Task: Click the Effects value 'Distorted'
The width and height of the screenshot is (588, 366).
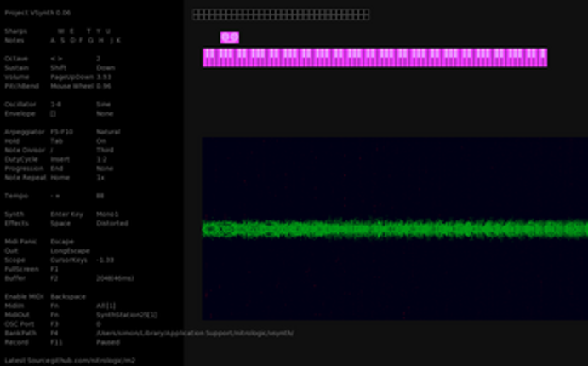Action: pyautogui.click(x=112, y=223)
